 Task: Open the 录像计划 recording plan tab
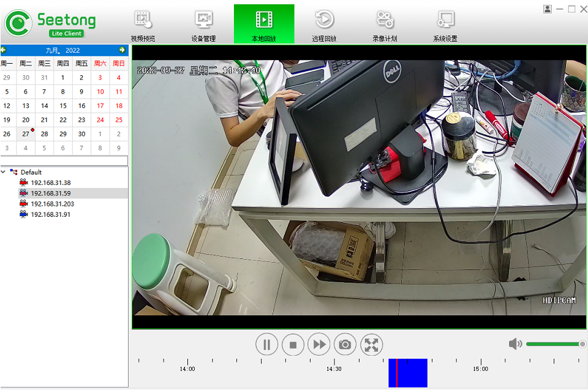(385, 24)
